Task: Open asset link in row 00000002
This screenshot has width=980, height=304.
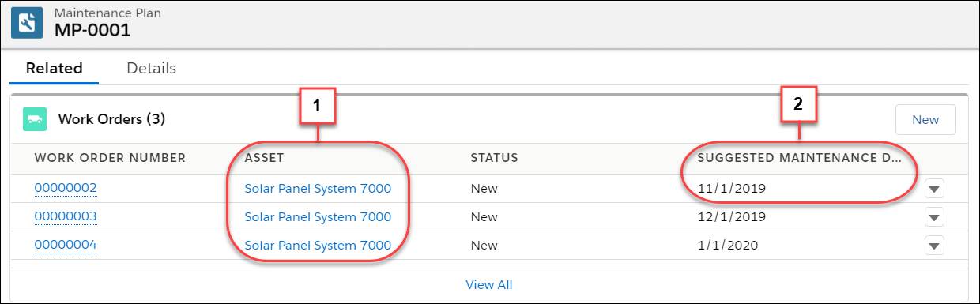Action: coord(318,189)
